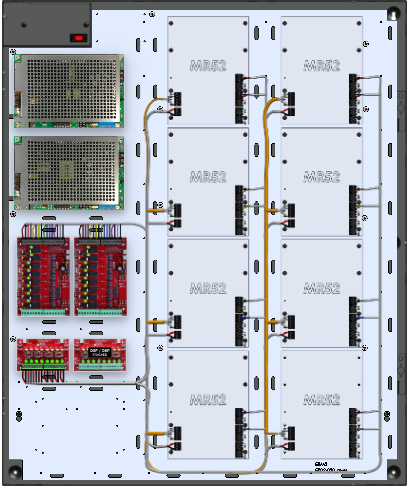Click the upper perforated power supply unit

coord(69,91)
